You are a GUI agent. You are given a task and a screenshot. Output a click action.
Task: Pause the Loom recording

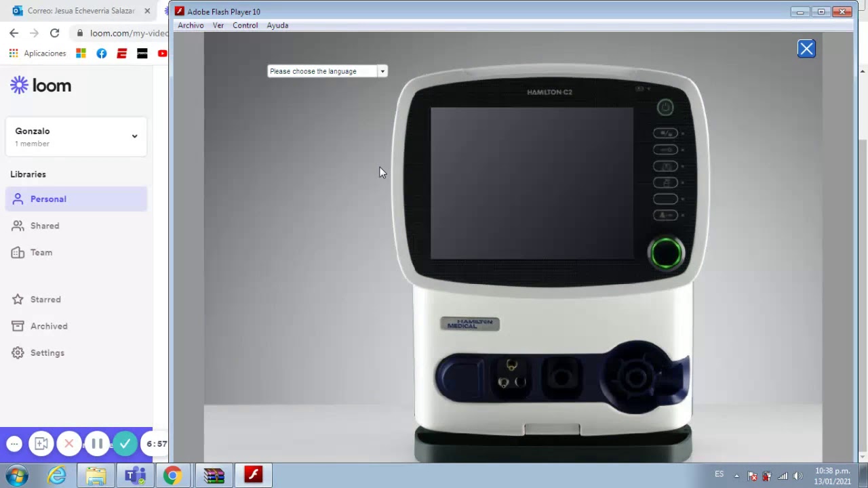[97, 444]
